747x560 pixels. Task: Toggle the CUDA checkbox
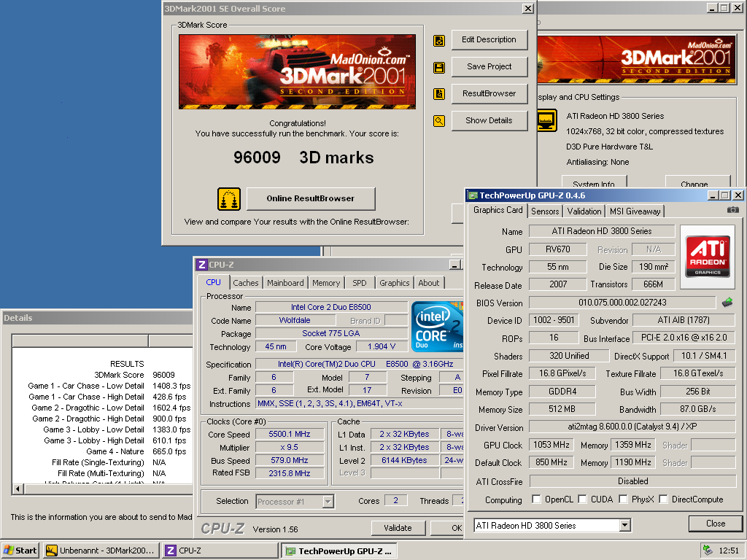click(x=582, y=499)
